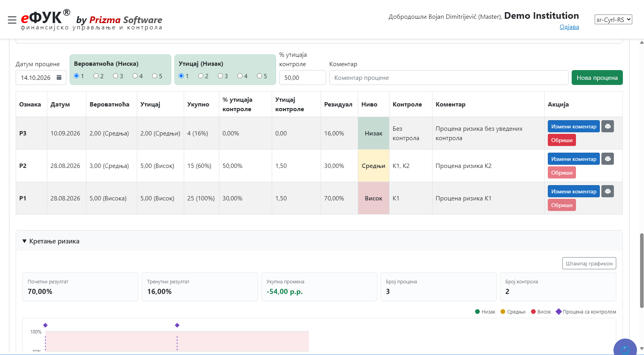This screenshot has width=644, height=355.
Task: Click the % утицаја контроле input field
Action: point(302,77)
